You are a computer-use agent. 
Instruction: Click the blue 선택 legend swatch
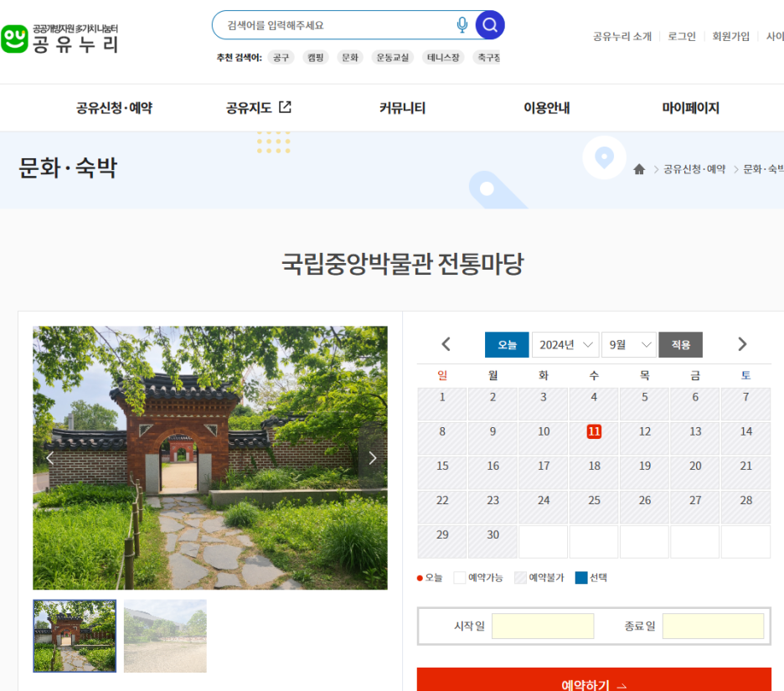click(581, 577)
